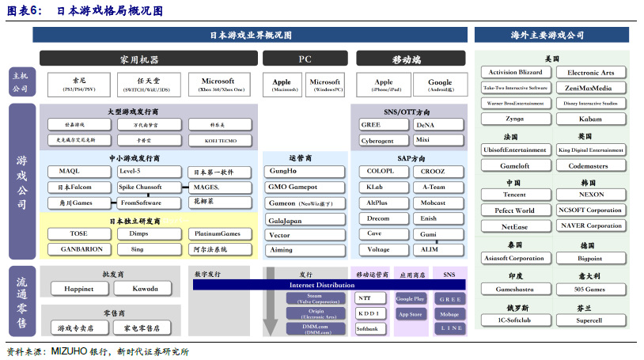Select the CROOZ box
The image size is (644, 360).
tap(438, 172)
